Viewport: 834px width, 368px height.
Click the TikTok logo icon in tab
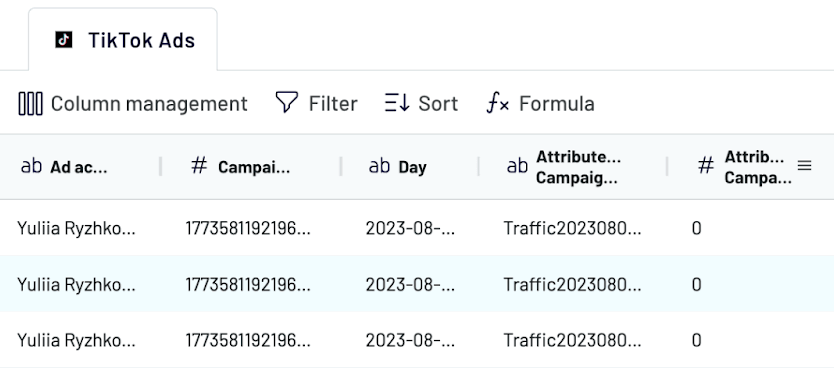click(x=64, y=40)
